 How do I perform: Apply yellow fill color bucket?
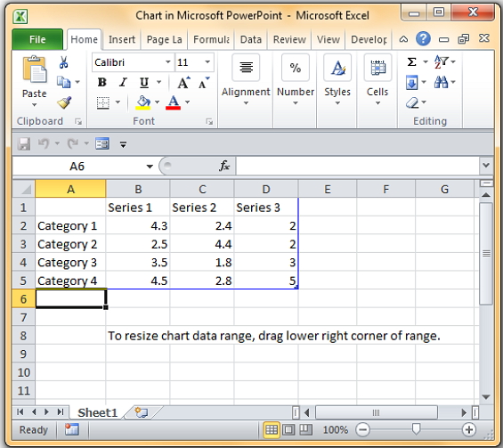pos(143,102)
